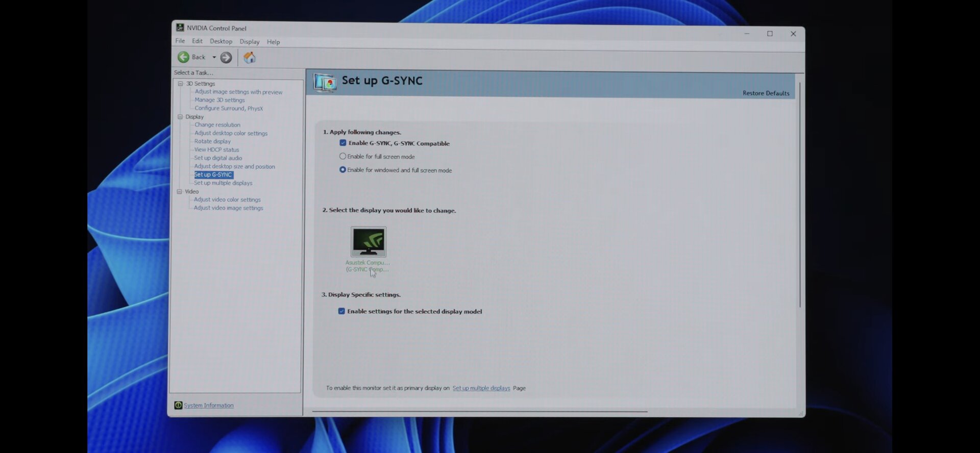Select Enable for windowed and full screen mode
The height and width of the screenshot is (453, 980).
point(342,170)
